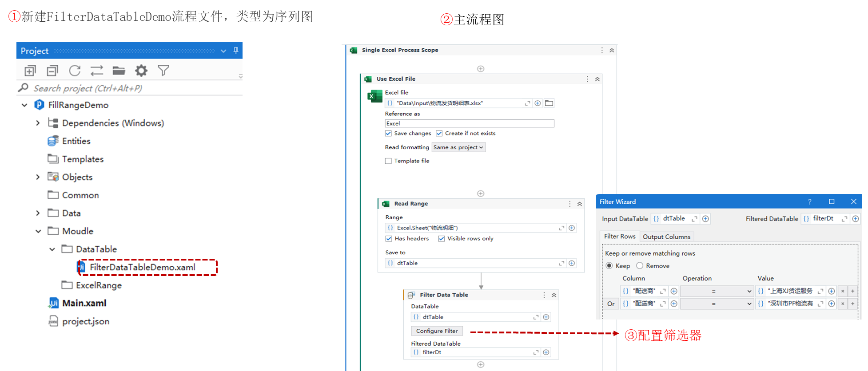Image resolution: width=868 pixels, height=371 pixels.
Task: Click plus icon beside Save to dtTable
Action: point(572,263)
